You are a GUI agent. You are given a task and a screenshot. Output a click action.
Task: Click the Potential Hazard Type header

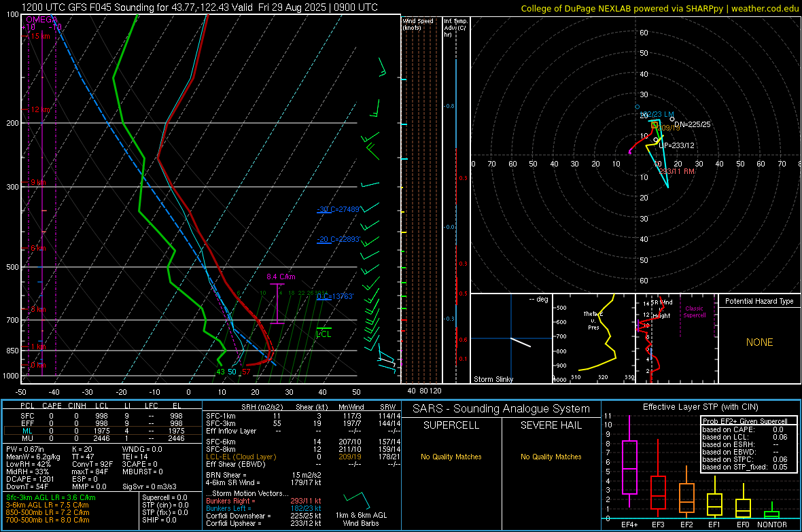(759, 301)
